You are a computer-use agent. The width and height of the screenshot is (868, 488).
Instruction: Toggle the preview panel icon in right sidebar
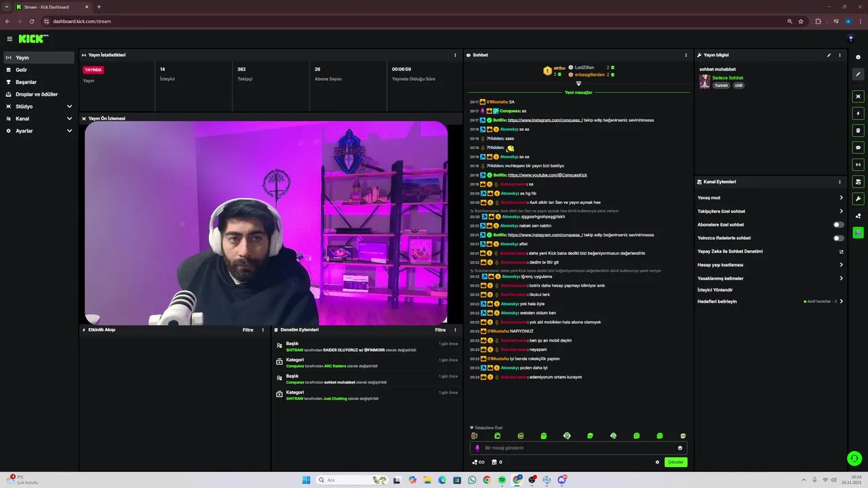click(858, 96)
